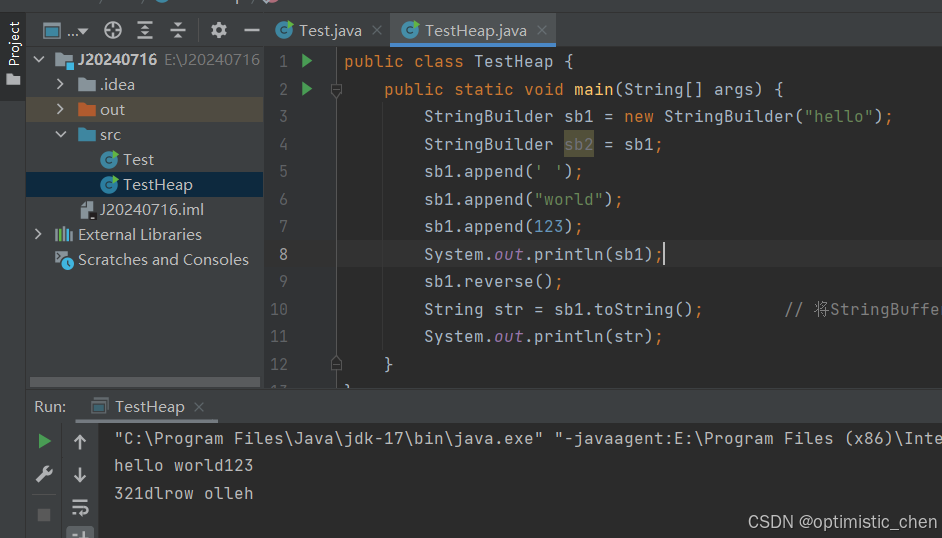This screenshot has width=942, height=538.
Task: Click the TestHeap.java tab file icon
Action: [410, 30]
